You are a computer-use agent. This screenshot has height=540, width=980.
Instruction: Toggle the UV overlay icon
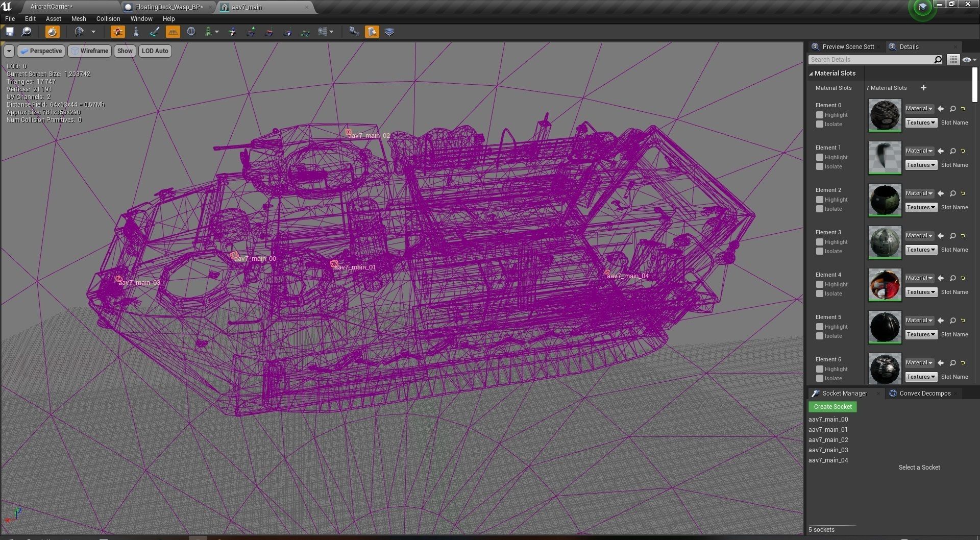click(322, 32)
